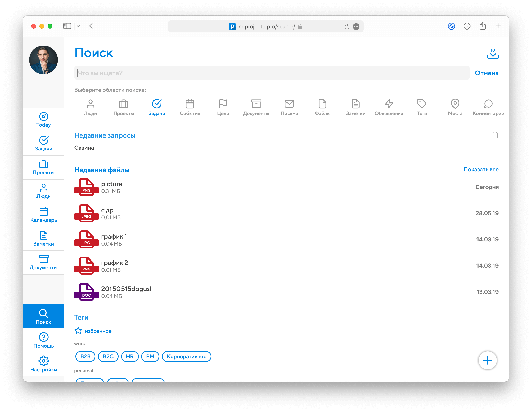Viewport: 532px width, 412px height.
Task: Click Показать все for recent files
Action: point(481,169)
